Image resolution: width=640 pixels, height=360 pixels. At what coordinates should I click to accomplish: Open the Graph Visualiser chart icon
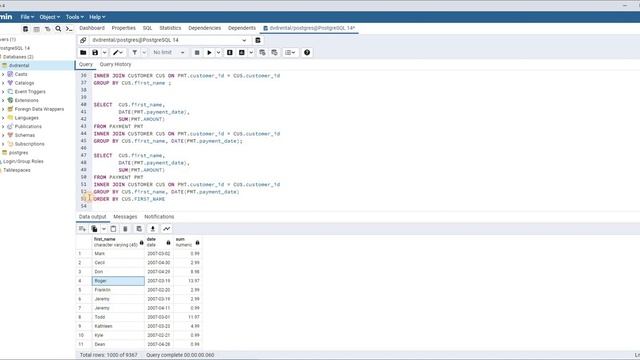tap(167, 229)
